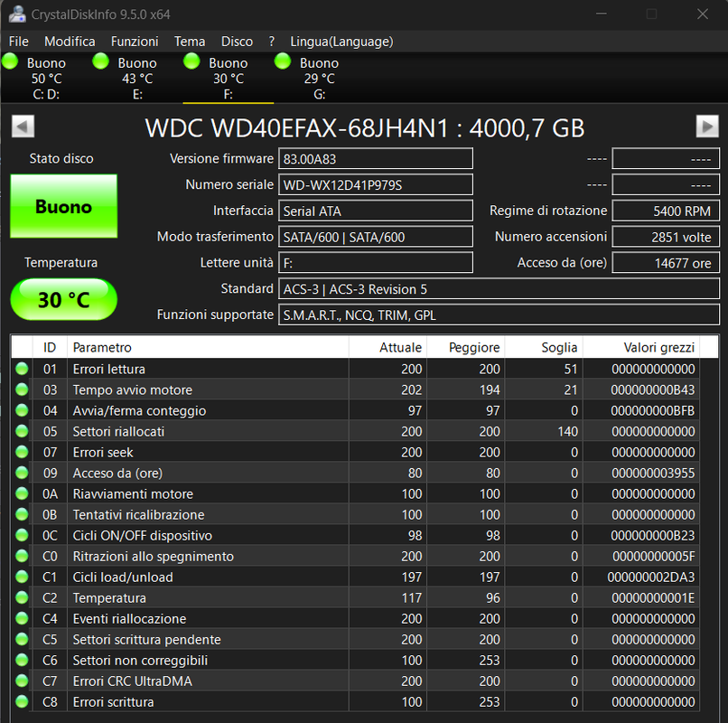Click status dot for Eventi riallocazione
The height and width of the screenshot is (723, 728).
tap(22, 618)
